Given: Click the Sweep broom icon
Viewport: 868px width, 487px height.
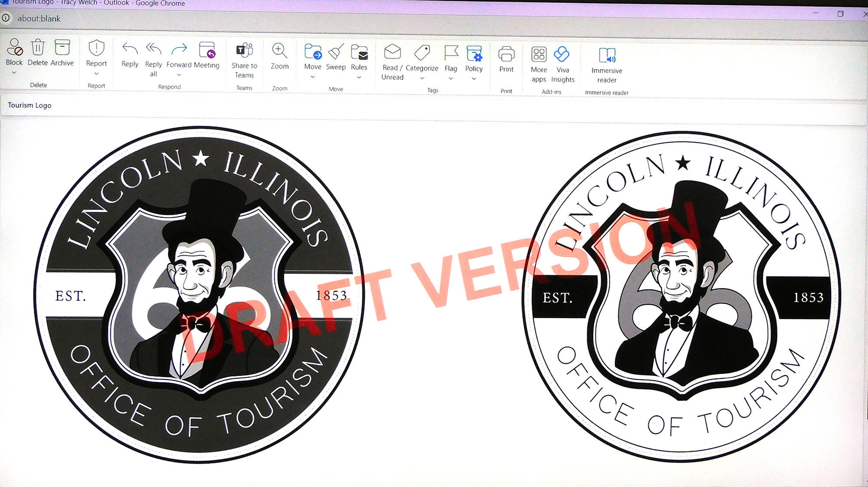Looking at the screenshot, I should 336,53.
